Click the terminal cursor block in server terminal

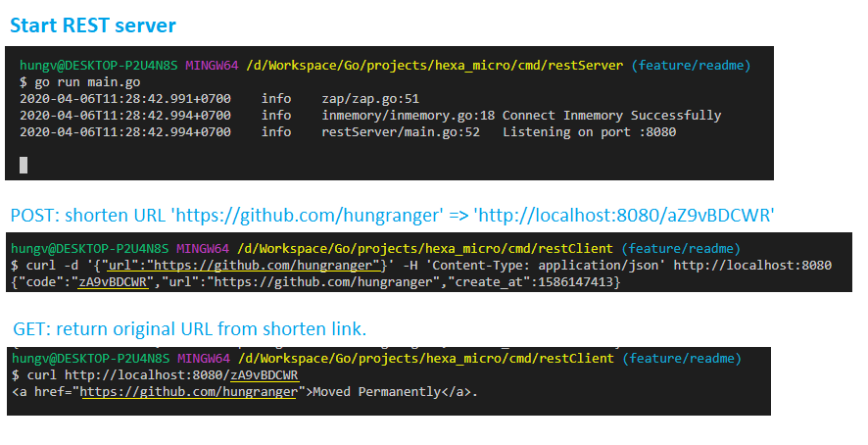click(24, 165)
